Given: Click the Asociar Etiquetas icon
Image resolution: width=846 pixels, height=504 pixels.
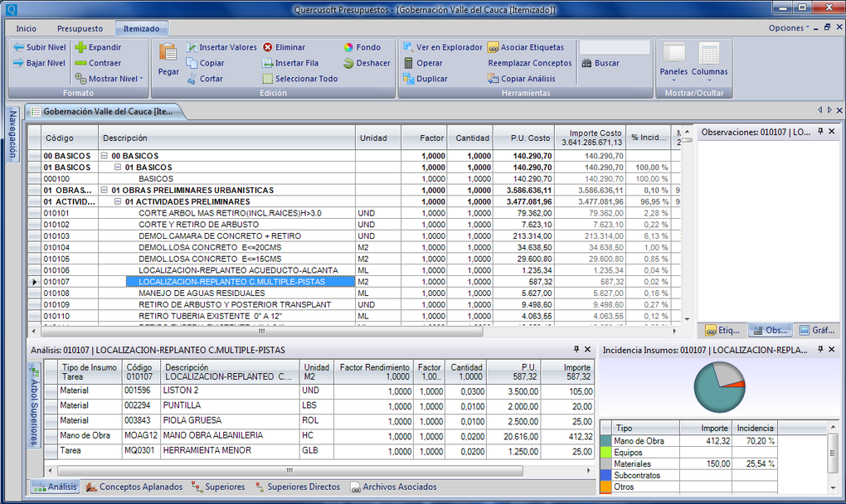Looking at the screenshot, I should click(x=494, y=47).
